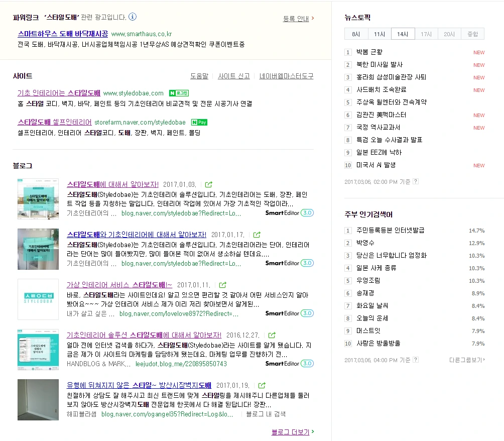Image resolution: width=504 pixels, height=441 pixels.
Task: Click help icon next to 02:00 PM 기준
Action: click(416, 181)
